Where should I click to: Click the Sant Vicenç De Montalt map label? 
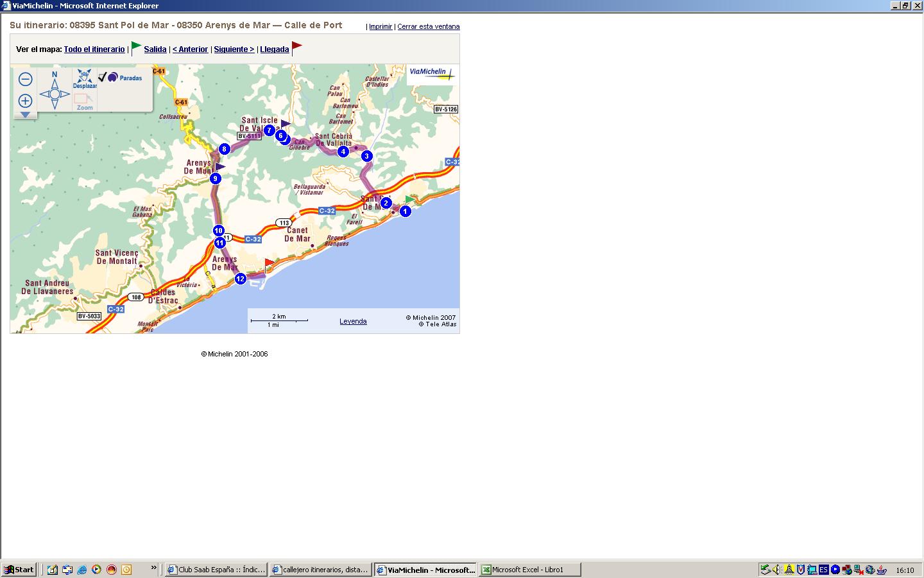pos(116,257)
